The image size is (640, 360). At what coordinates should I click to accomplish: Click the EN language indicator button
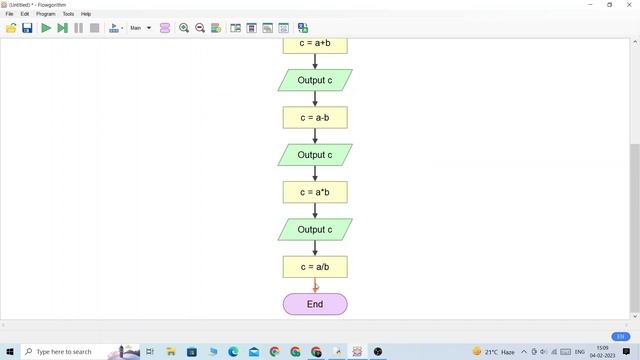[620, 336]
